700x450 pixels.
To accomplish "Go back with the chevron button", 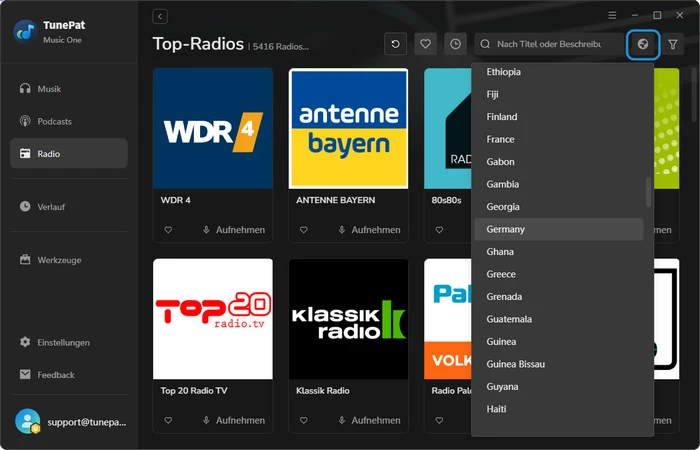I will pyautogui.click(x=160, y=17).
